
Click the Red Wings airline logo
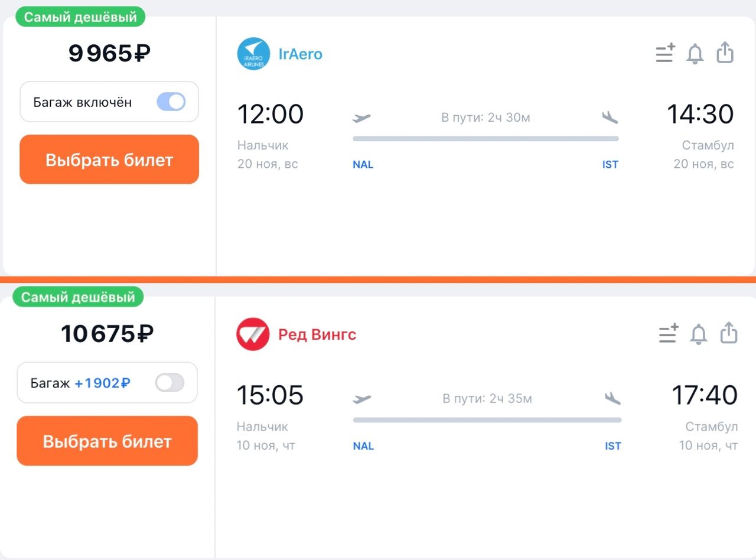(253, 334)
